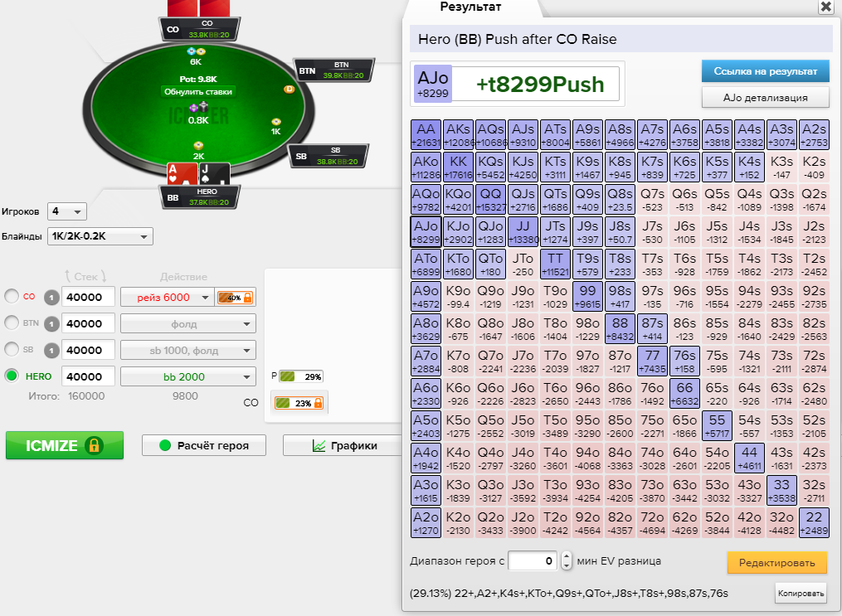Select the KK cell in range grid
This screenshot has width=842, height=616.
[459, 167]
